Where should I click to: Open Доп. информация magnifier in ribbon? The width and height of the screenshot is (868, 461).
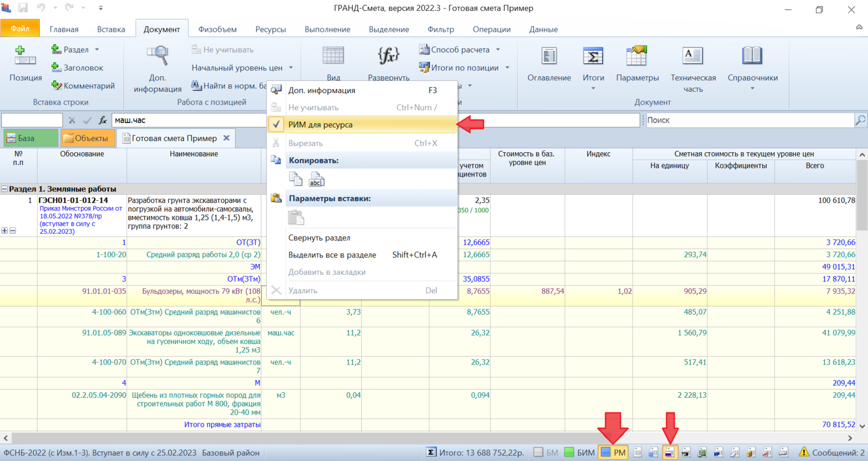coord(157,56)
